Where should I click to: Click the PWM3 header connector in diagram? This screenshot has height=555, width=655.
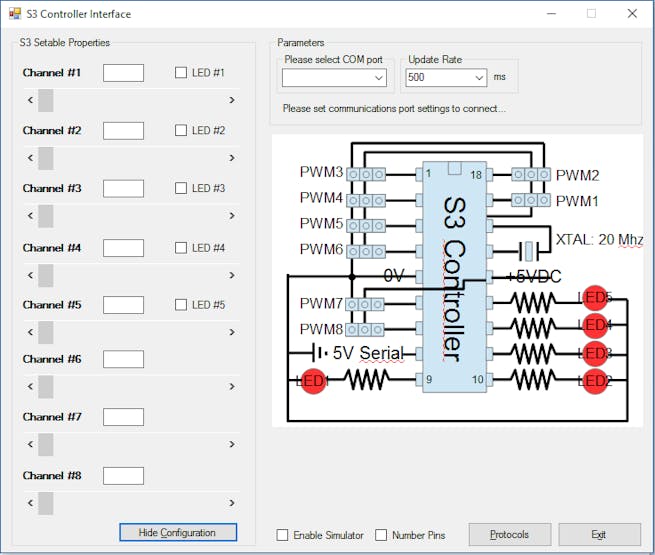366,174
